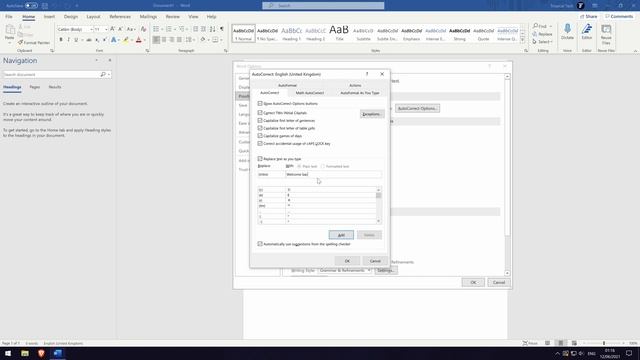Click the Numbering list icon
Viewport: 640px width, 360px height.
tap(168, 29)
